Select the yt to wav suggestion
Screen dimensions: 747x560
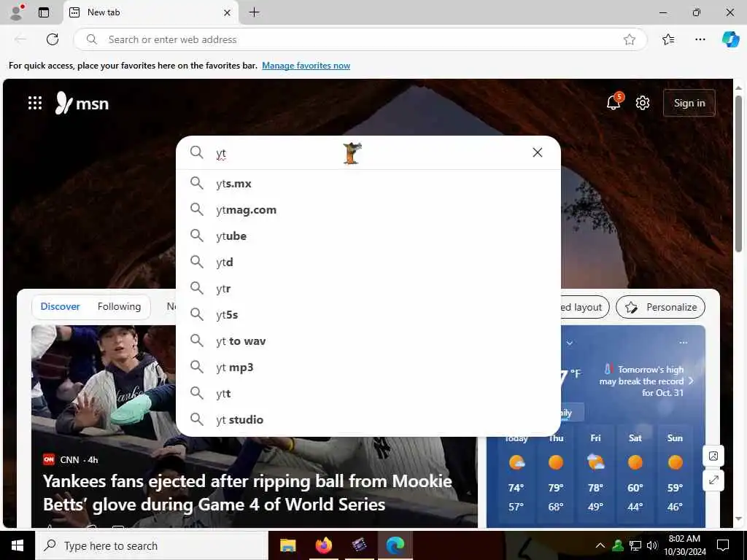pos(368,341)
